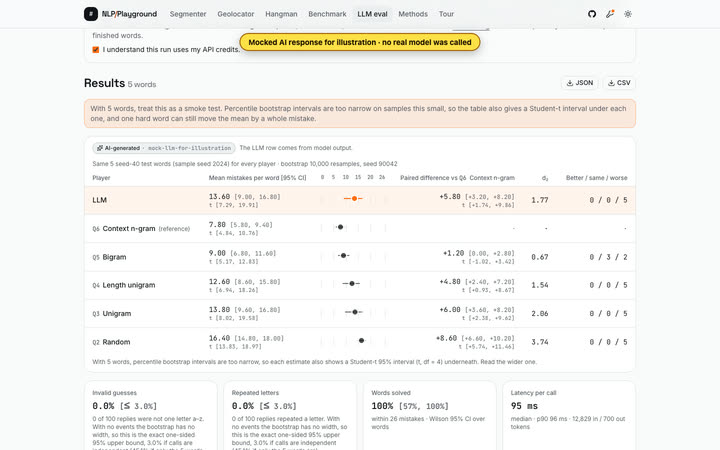Click the Context n-gram mean 7.80
The image size is (720, 450).
[217, 225]
